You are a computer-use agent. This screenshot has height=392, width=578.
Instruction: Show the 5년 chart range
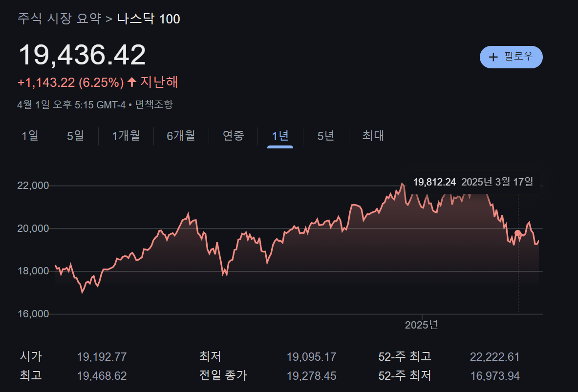pyautogui.click(x=326, y=136)
